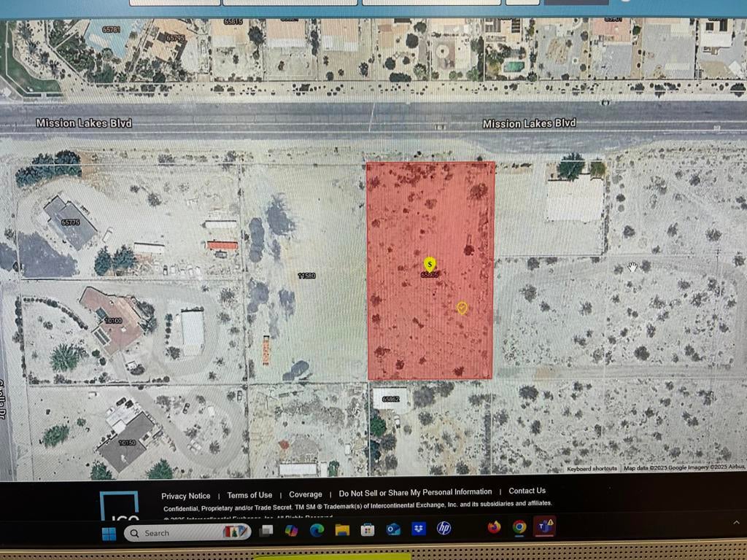Click the Coverage footer link

(305, 494)
